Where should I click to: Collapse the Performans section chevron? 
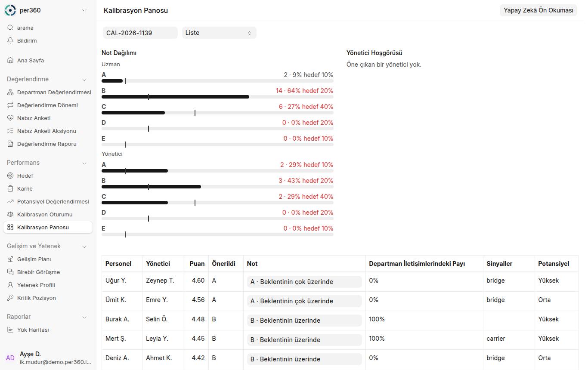(84, 163)
